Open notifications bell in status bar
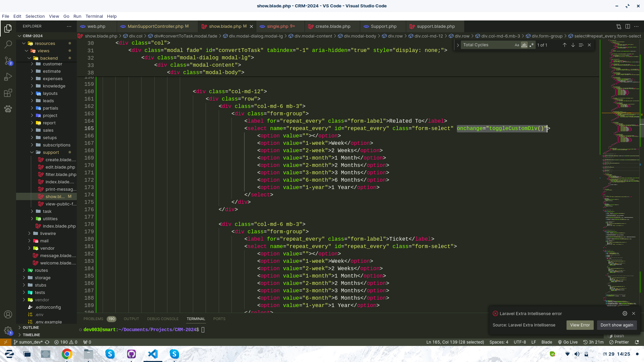 coord(637,342)
